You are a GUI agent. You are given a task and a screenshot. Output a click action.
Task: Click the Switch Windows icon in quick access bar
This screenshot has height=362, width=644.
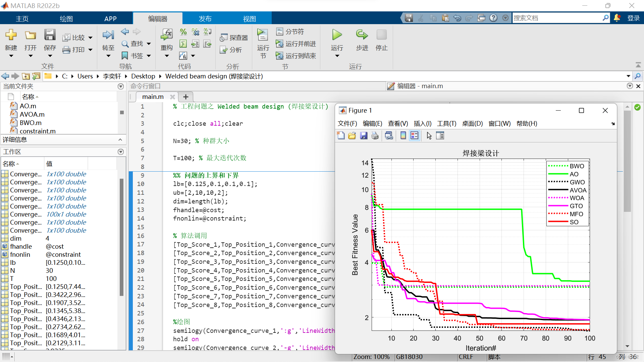click(x=481, y=18)
